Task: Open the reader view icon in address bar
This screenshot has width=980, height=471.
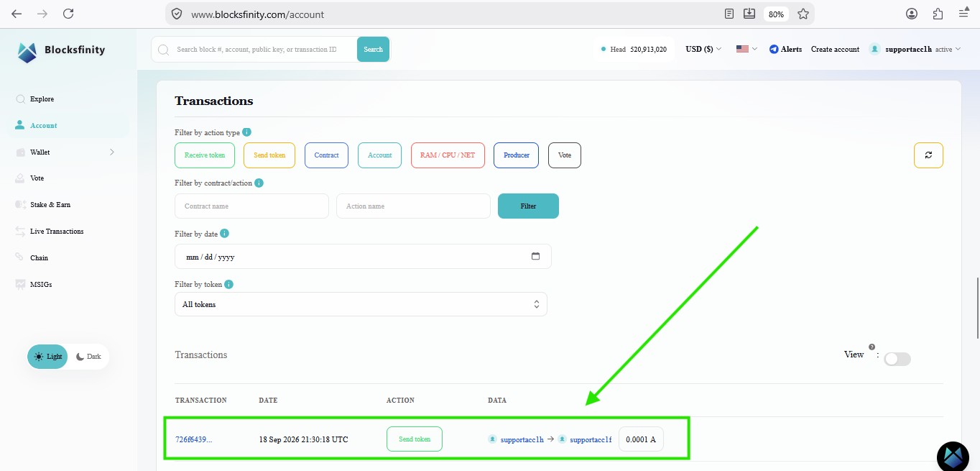Action: pyautogui.click(x=729, y=14)
